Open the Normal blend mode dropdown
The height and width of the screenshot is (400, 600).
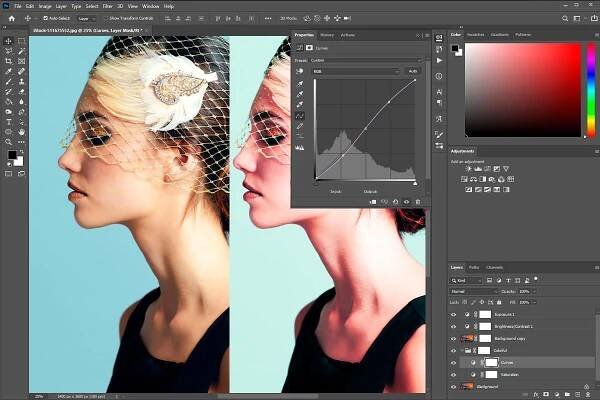click(475, 290)
